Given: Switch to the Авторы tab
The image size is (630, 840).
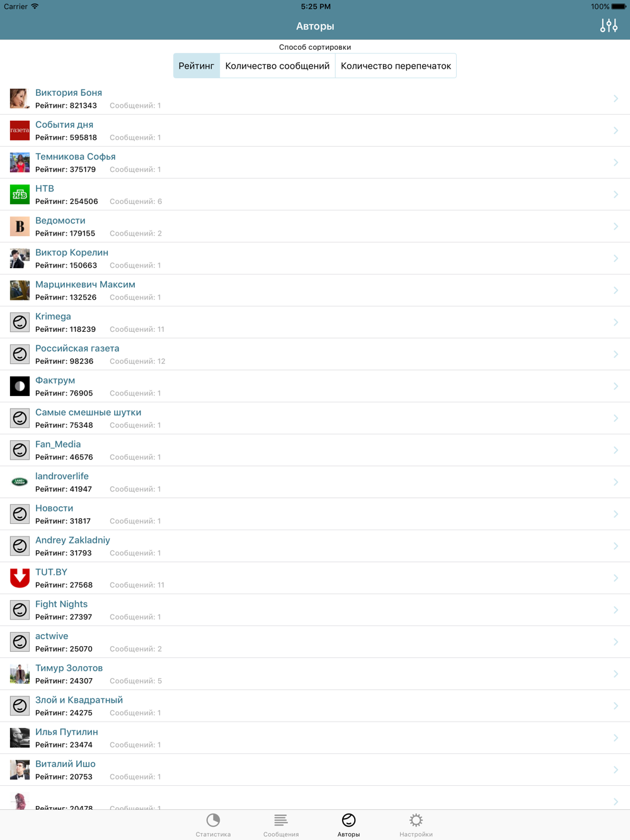Looking at the screenshot, I should [x=348, y=825].
